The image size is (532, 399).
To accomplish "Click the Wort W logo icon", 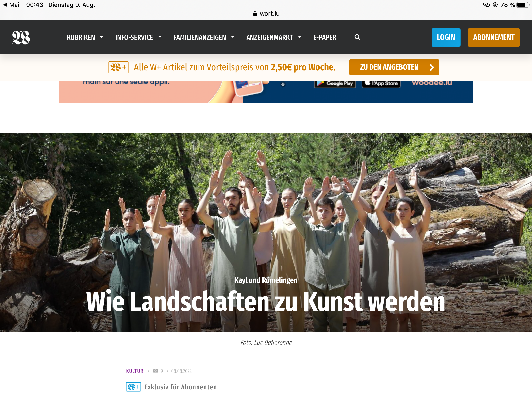I will coord(21,37).
